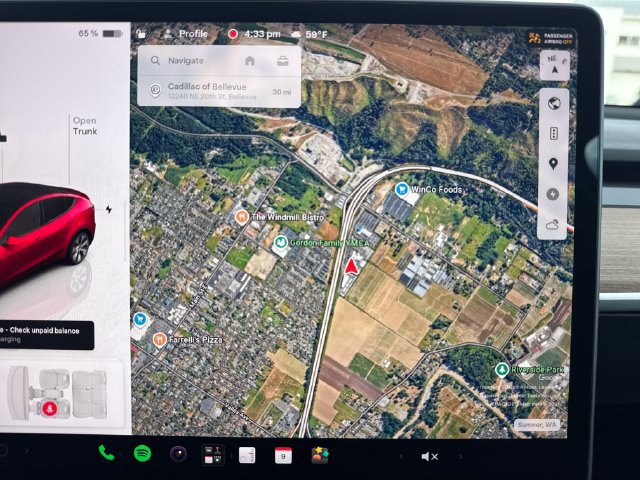Select Gordon Family YMCA map marker
640x480 pixels.
pos(280,242)
